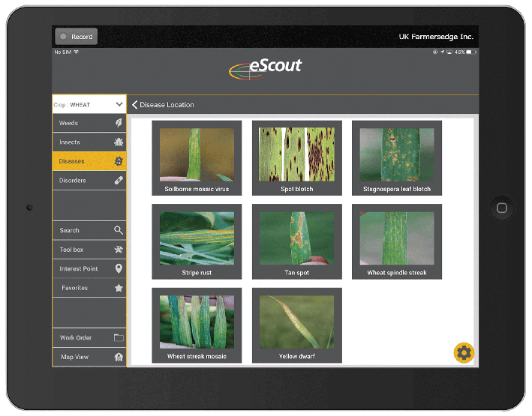532x416 pixels.
Task: Click the Favorites star icon
Action: tap(119, 288)
